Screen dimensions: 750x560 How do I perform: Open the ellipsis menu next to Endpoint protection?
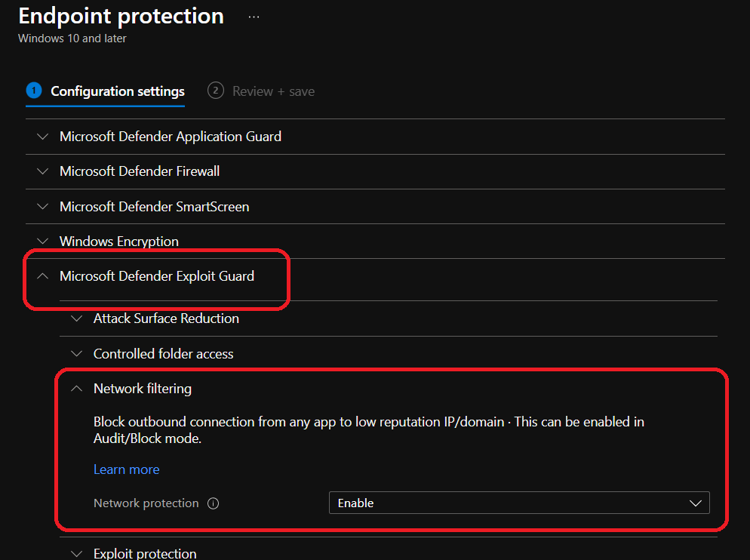point(254,17)
